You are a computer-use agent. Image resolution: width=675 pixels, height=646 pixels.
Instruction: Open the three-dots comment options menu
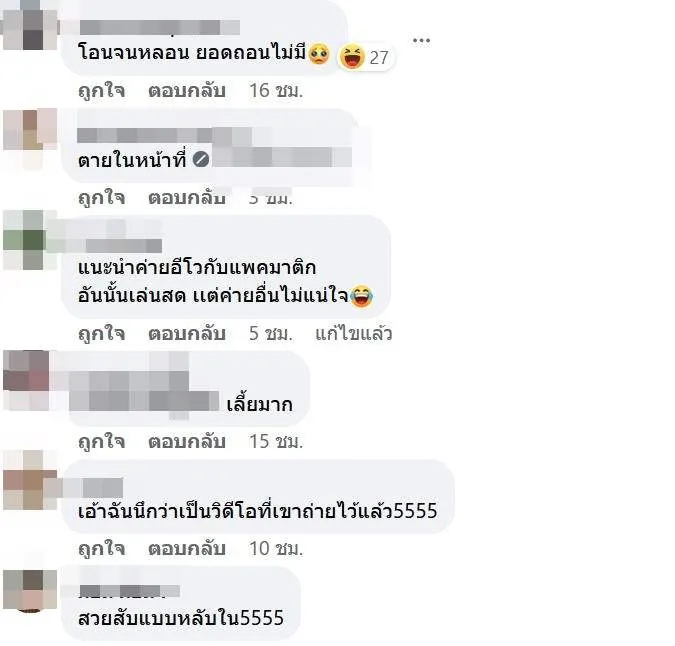(x=421, y=41)
